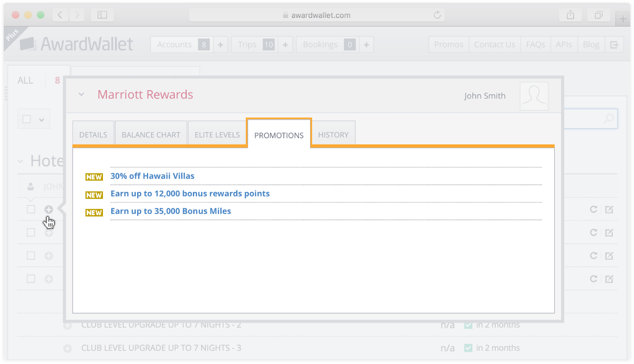Refresh the second account row
The width and height of the screenshot is (634, 364).
(594, 233)
